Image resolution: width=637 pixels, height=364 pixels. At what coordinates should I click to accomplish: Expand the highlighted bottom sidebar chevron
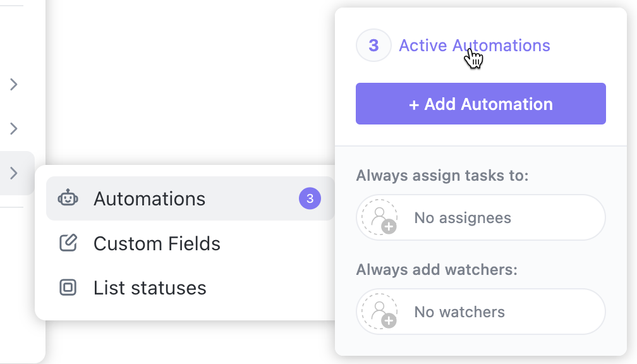coord(14,173)
